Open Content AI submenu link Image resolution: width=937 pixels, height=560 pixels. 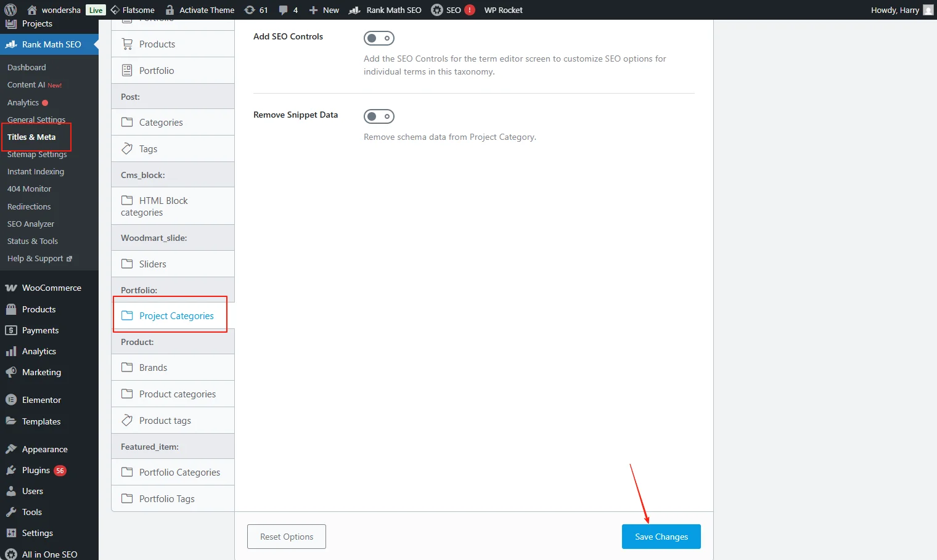click(35, 84)
